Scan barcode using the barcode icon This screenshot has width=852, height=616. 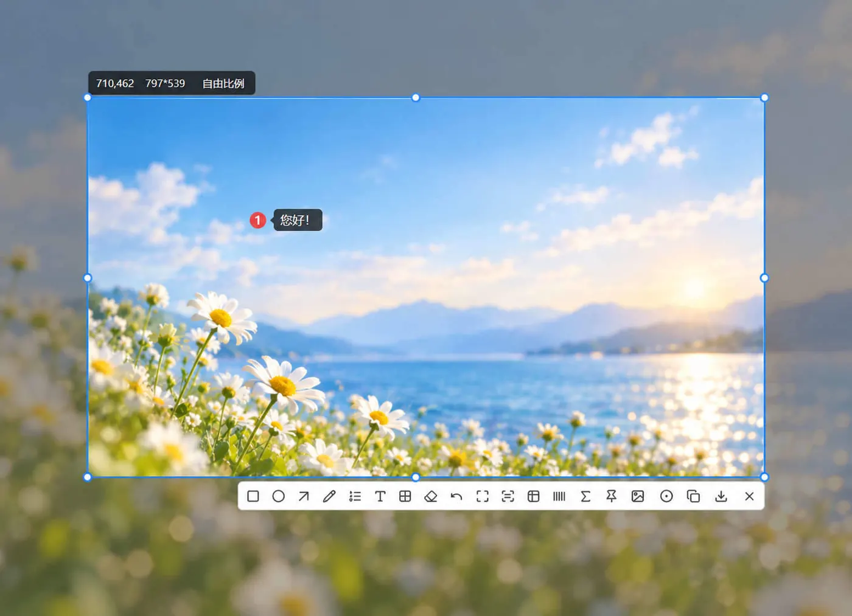559,496
